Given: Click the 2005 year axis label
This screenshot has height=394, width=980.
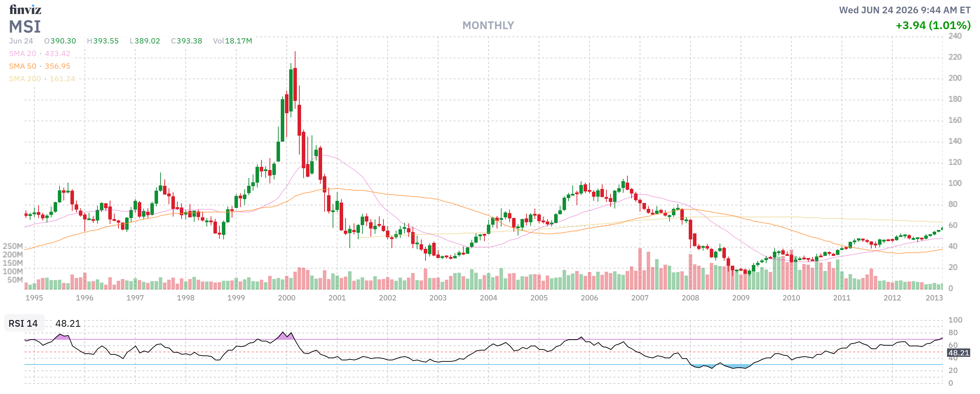Looking at the screenshot, I should pos(539,298).
